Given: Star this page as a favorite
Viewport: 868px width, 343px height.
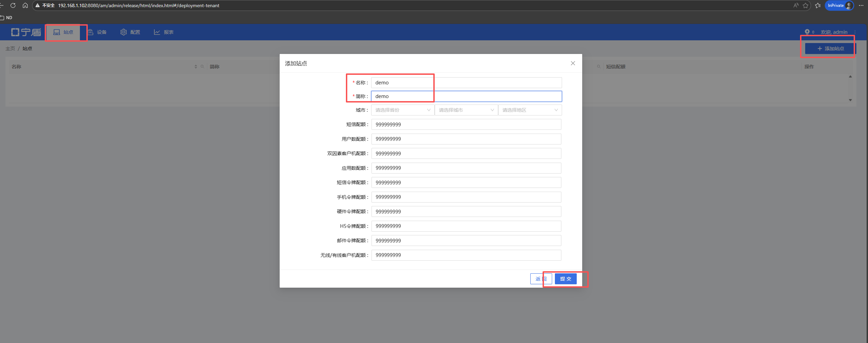Looking at the screenshot, I should [806, 5].
